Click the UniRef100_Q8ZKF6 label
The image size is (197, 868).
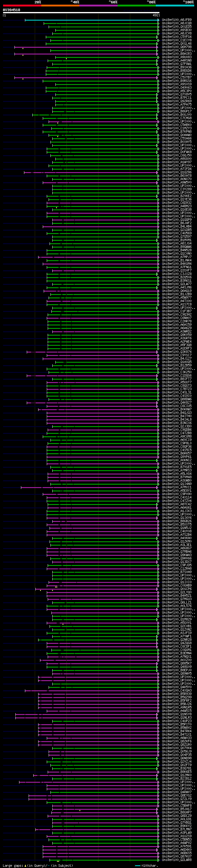point(177,741)
